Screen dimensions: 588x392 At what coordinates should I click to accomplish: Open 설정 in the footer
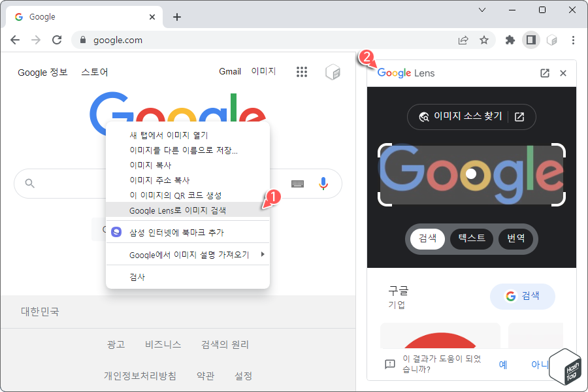coord(244,376)
